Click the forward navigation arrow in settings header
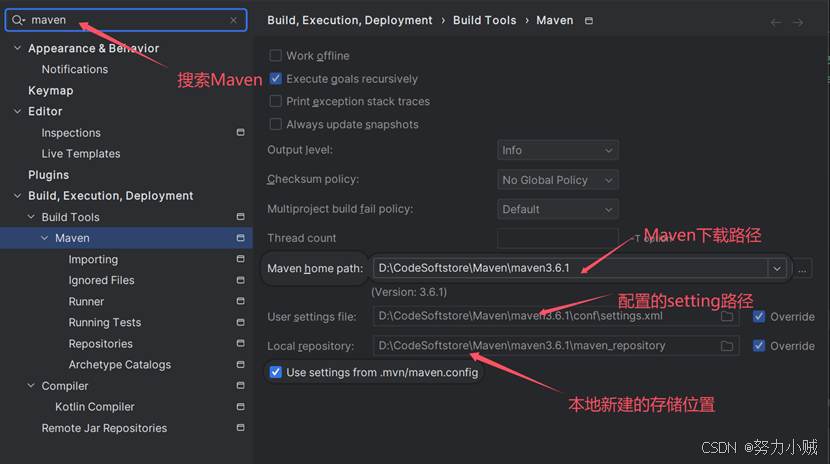 coord(798,22)
